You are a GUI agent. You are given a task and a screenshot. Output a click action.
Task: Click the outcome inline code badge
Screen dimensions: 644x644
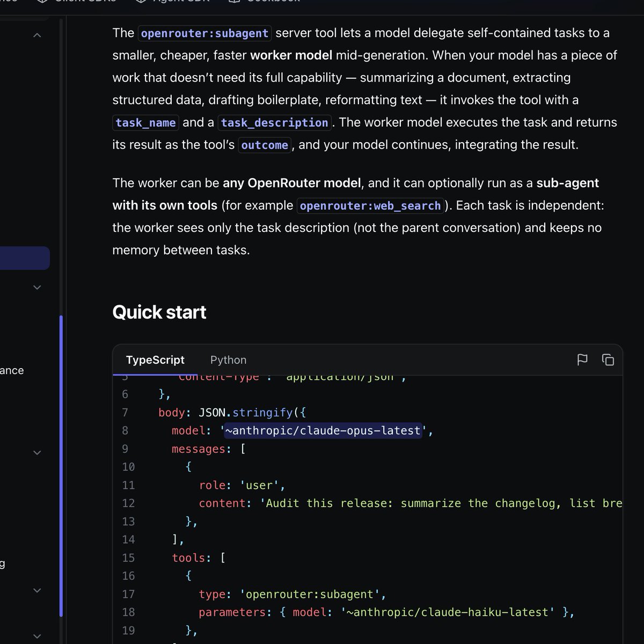[x=265, y=145]
